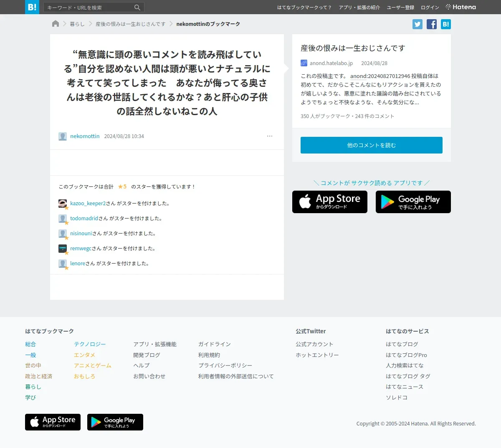
Task: Open the テクノロジー footer category
Action: coord(90,345)
